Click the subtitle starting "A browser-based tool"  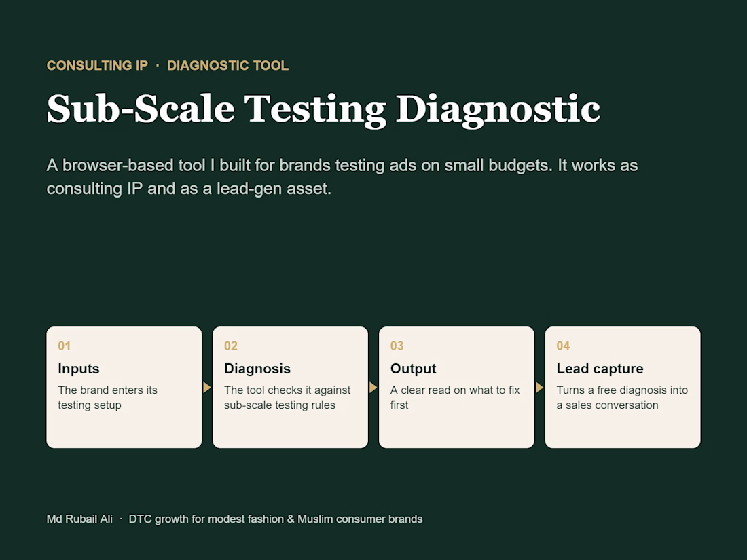coord(342,176)
